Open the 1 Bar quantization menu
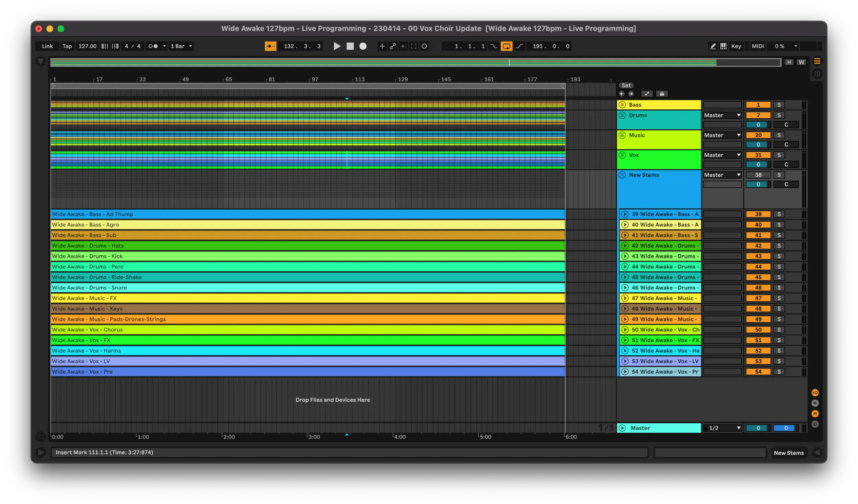This screenshot has height=504, width=858. 181,46
